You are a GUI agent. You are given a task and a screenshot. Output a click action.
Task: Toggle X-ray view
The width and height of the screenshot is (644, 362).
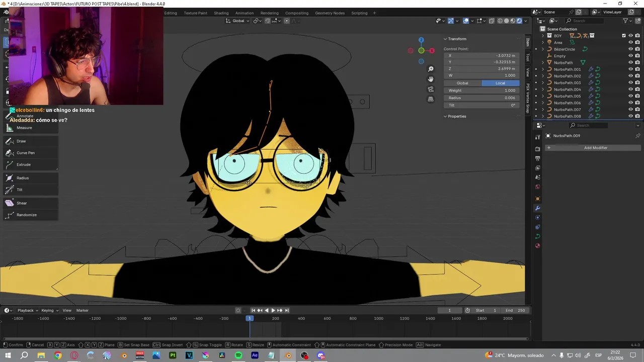492,21
